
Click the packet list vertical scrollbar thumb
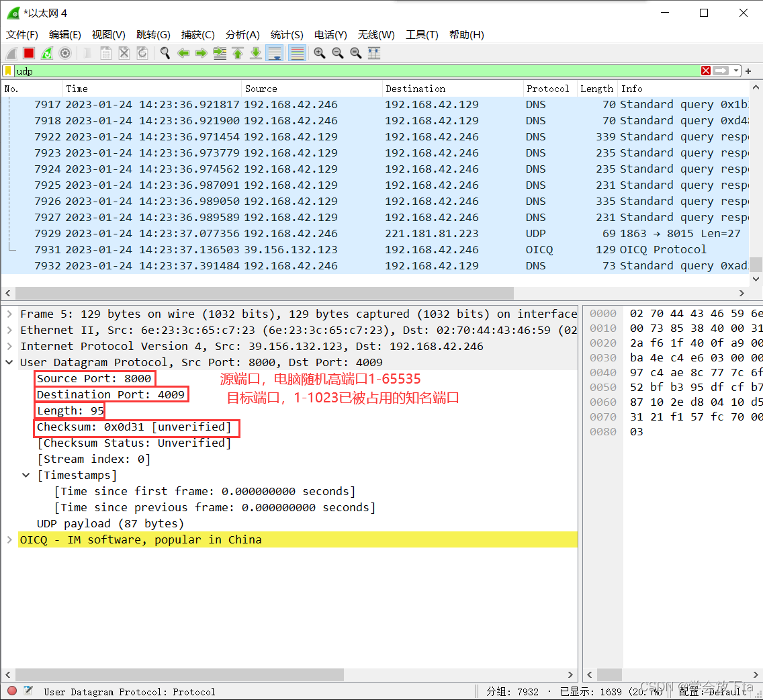tap(756, 264)
